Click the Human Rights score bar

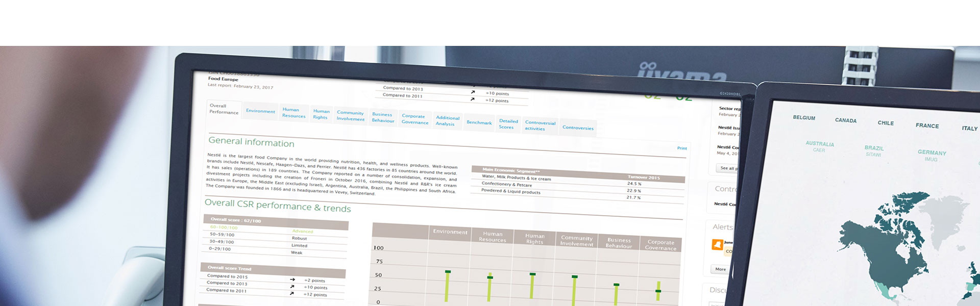(532, 286)
